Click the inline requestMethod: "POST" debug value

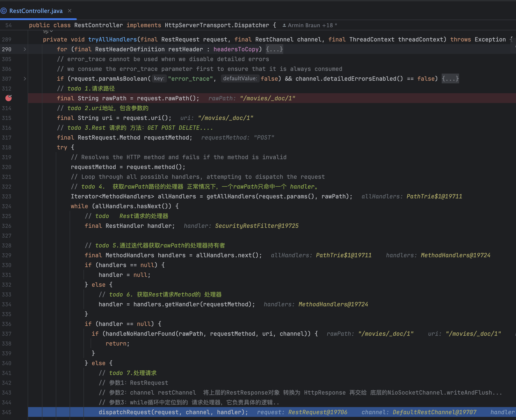238,137
